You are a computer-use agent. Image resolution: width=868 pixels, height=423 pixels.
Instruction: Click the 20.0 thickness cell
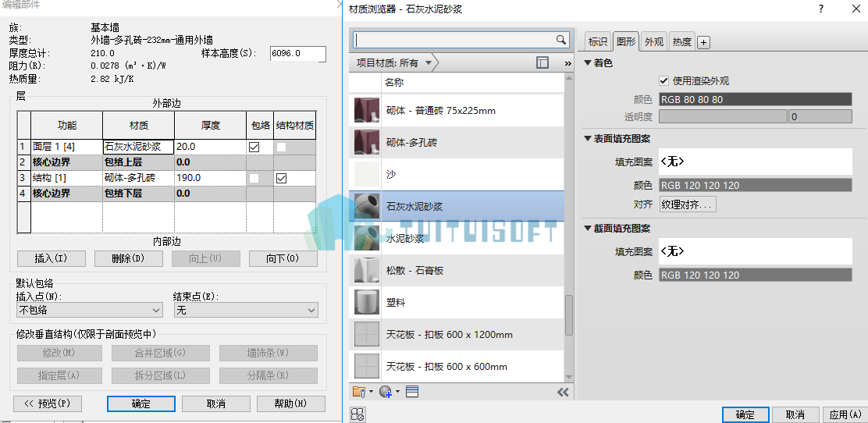point(210,147)
